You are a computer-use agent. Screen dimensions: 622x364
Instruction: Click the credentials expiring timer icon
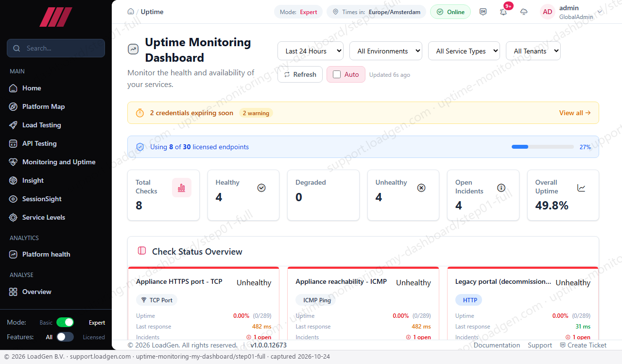[x=140, y=113]
